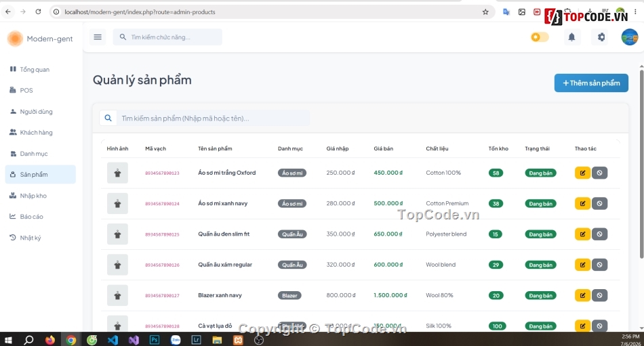Open Báo cáo in sidebar
This screenshot has width=644, height=346.
click(40, 216)
